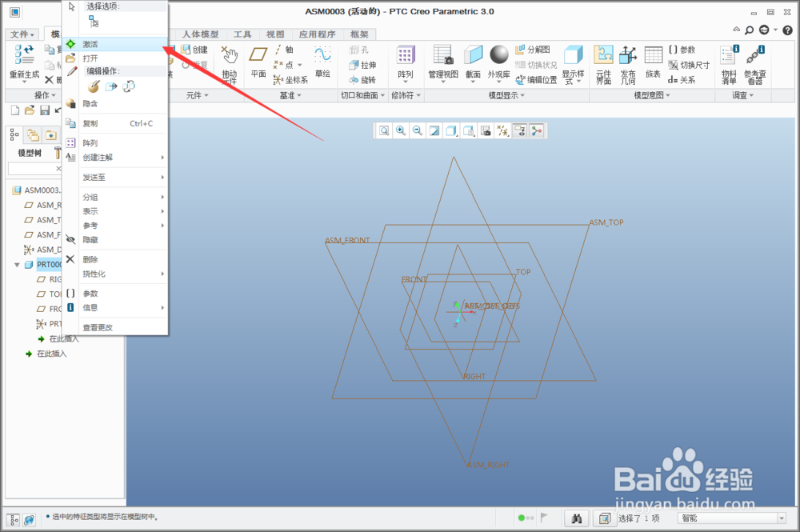
Task: Click the 旋转 (Revolve) tool
Action: click(x=362, y=79)
